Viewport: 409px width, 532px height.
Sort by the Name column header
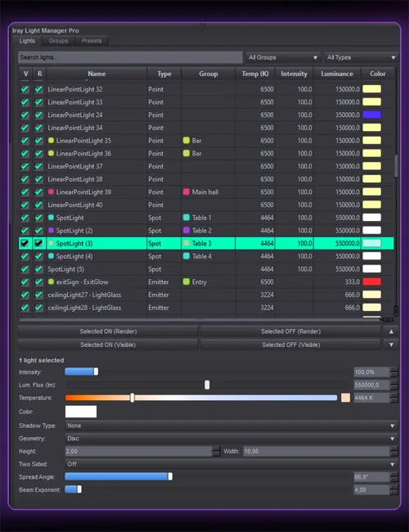point(97,74)
